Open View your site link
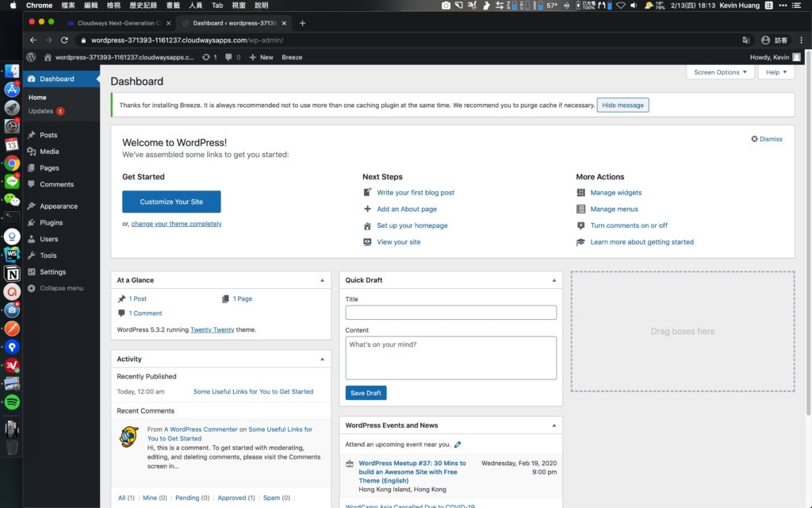This screenshot has width=812, height=508. (399, 242)
